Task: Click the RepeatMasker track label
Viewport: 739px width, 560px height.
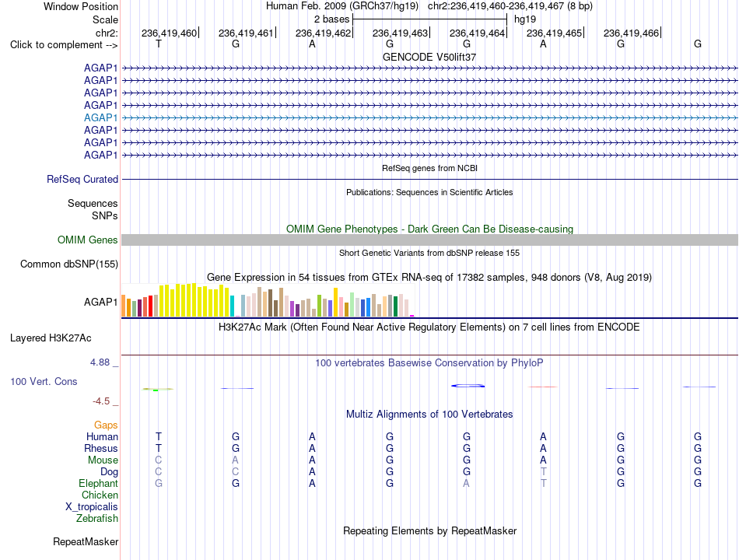Action: click(x=86, y=541)
